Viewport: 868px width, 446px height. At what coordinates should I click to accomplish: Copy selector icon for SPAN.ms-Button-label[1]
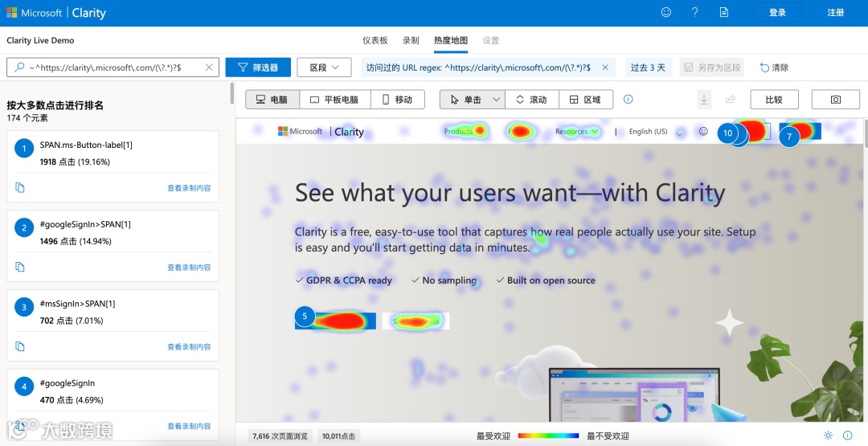(20, 187)
